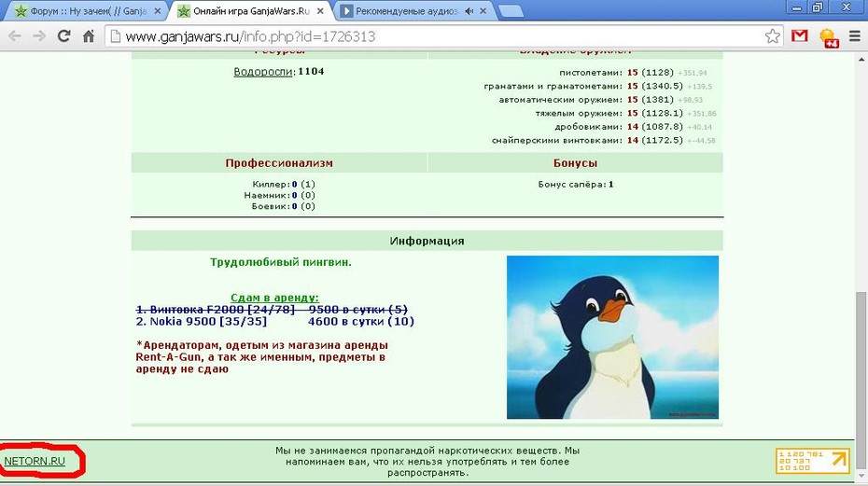Click the тяжелым оружием skill row
The image size is (868, 486).
(x=625, y=114)
